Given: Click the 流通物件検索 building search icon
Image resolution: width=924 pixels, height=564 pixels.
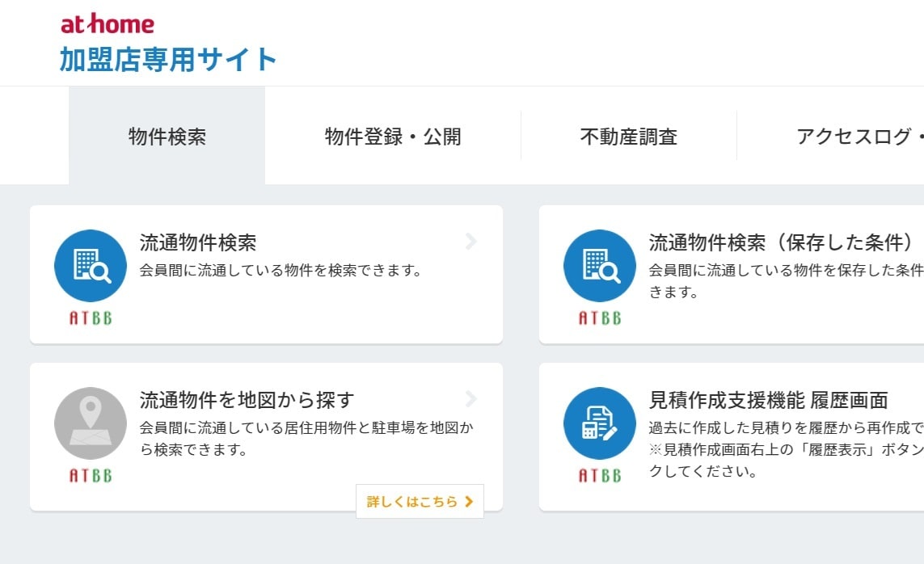Looking at the screenshot, I should [x=91, y=266].
